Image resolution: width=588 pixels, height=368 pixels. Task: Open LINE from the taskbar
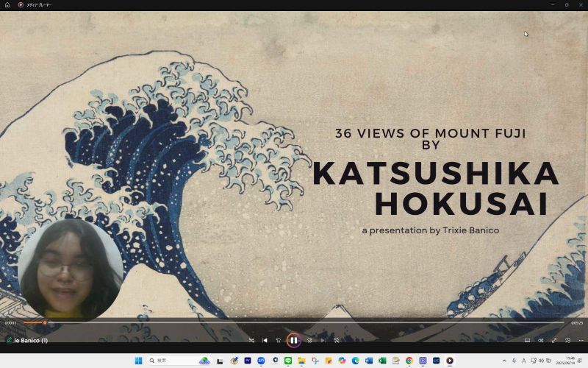[288, 361]
